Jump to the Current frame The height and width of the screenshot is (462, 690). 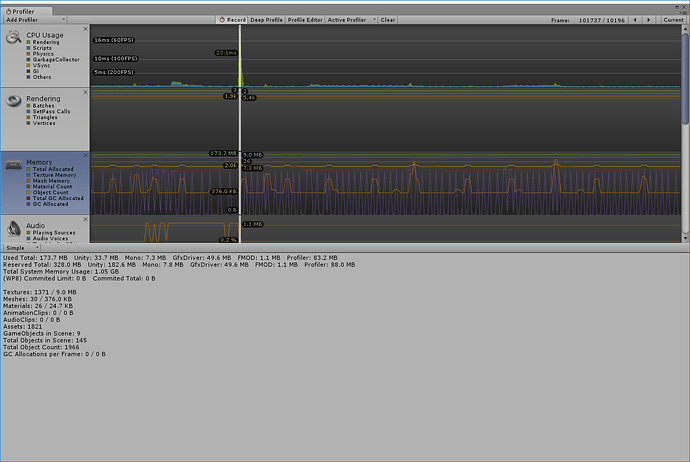[673, 20]
